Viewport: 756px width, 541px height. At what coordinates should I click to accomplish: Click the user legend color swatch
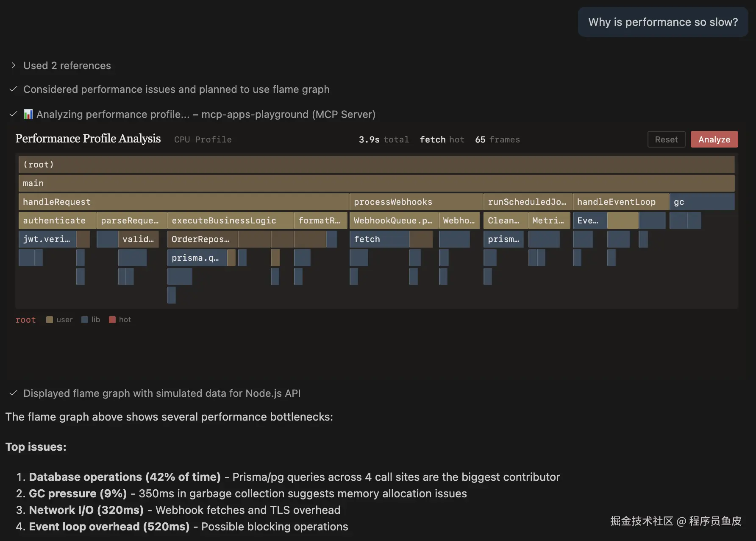(50, 320)
